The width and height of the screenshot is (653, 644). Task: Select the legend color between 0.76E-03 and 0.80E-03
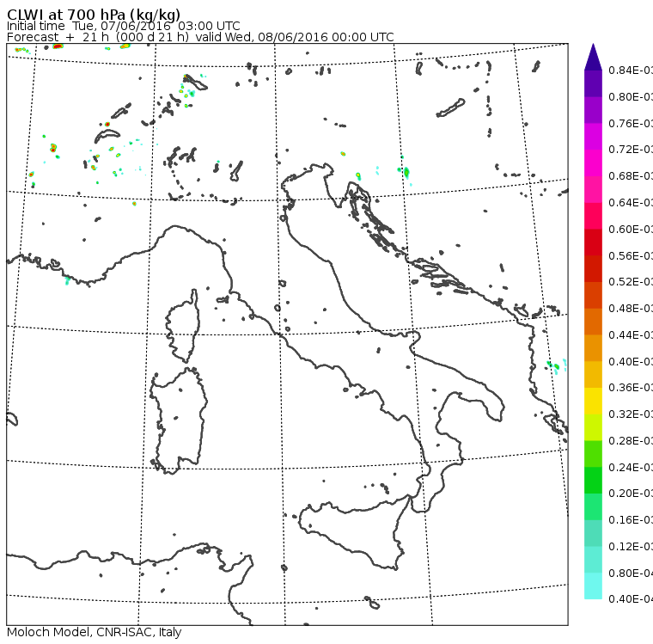(x=593, y=110)
